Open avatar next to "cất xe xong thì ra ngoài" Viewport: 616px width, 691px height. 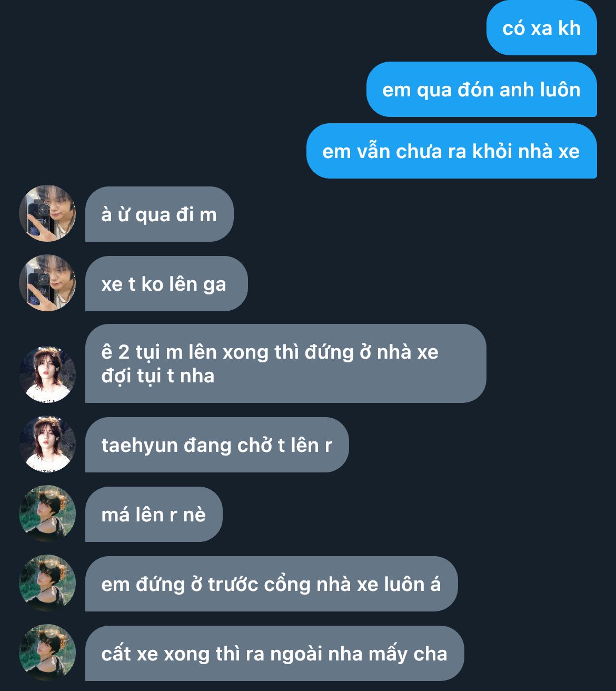[47, 653]
